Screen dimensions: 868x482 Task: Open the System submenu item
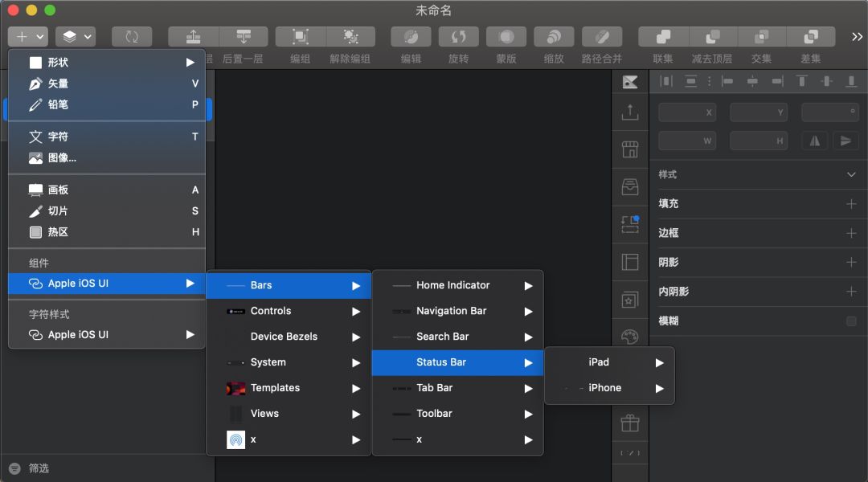tap(289, 362)
